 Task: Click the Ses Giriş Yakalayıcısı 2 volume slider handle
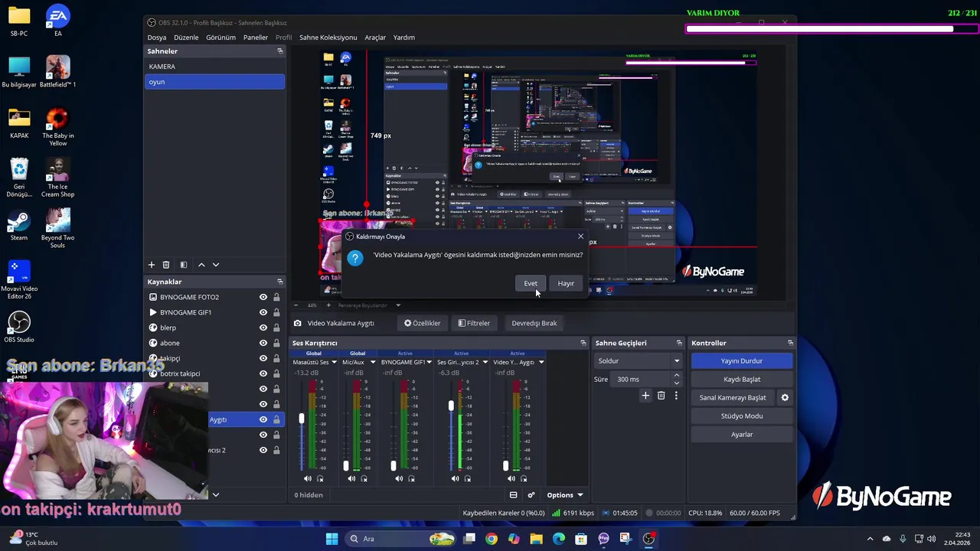click(x=451, y=406)
